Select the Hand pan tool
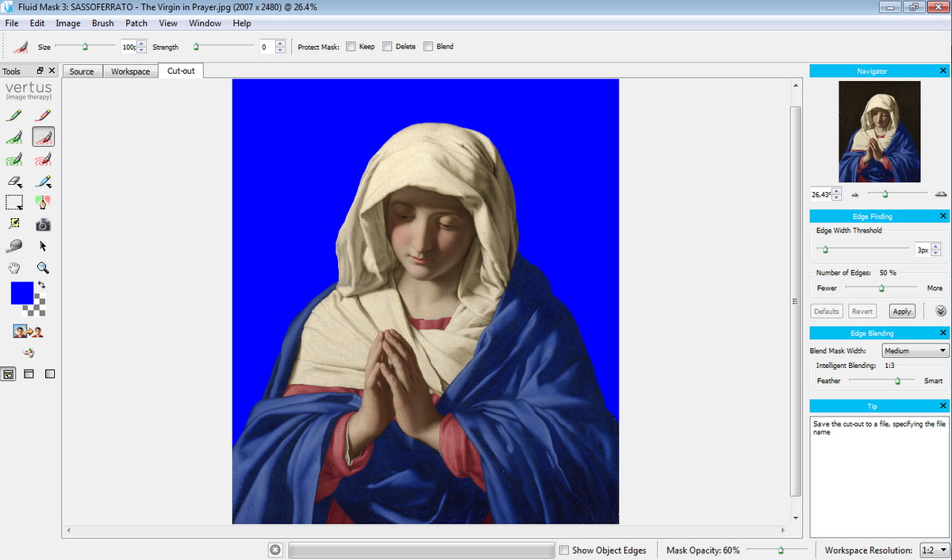Image resolution: width=952 pixels, height=560 pixels. (13, 268)
